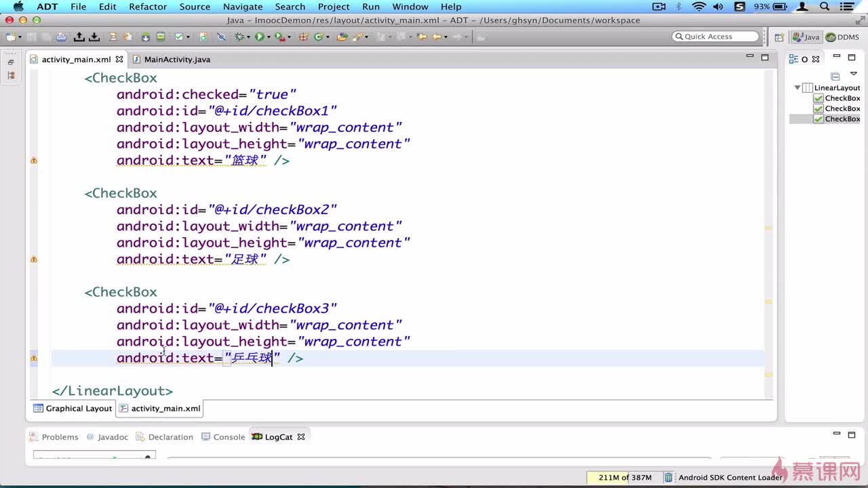The height and width of the screenshot is (488, 868).
Task: Click warning marker beside 足球 text line
Action: pos(34,260)
